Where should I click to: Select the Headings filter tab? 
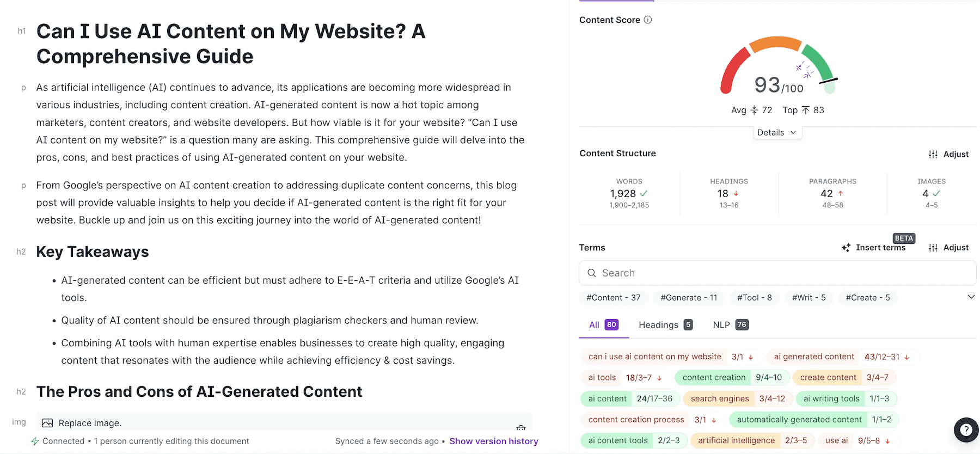[x=659, y=324]
